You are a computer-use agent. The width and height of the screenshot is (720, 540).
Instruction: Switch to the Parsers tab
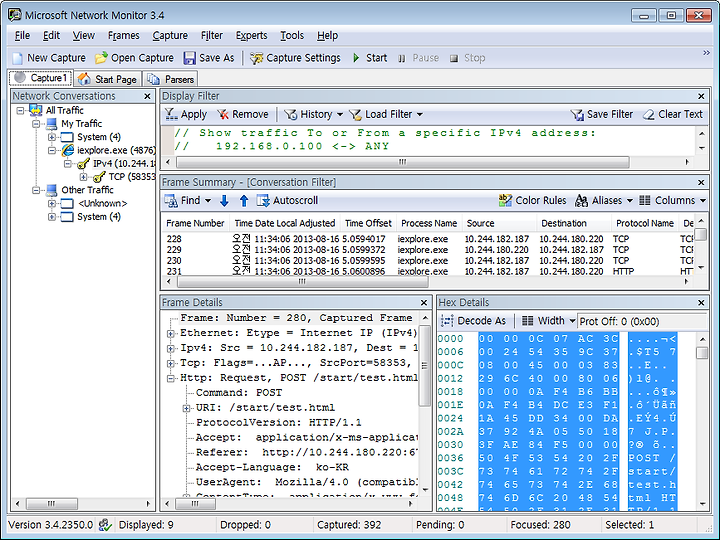[170, 79]
